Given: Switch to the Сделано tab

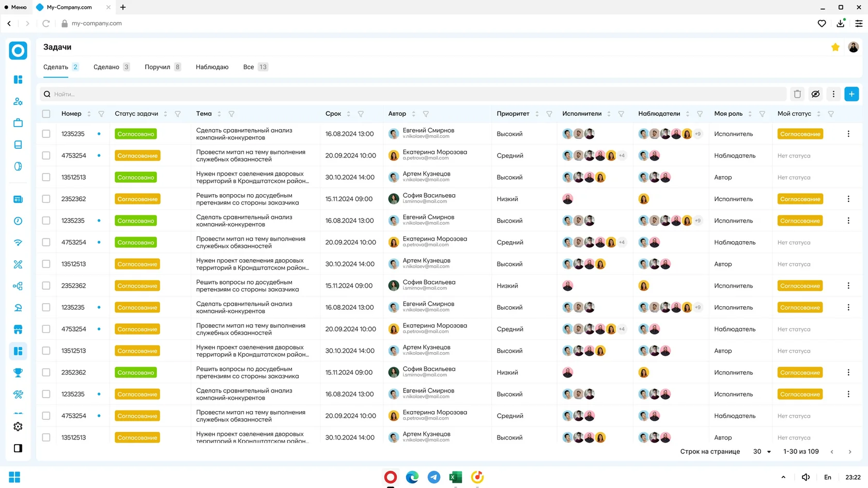Looking at the screenshot, I should click(x=112, y=67).
